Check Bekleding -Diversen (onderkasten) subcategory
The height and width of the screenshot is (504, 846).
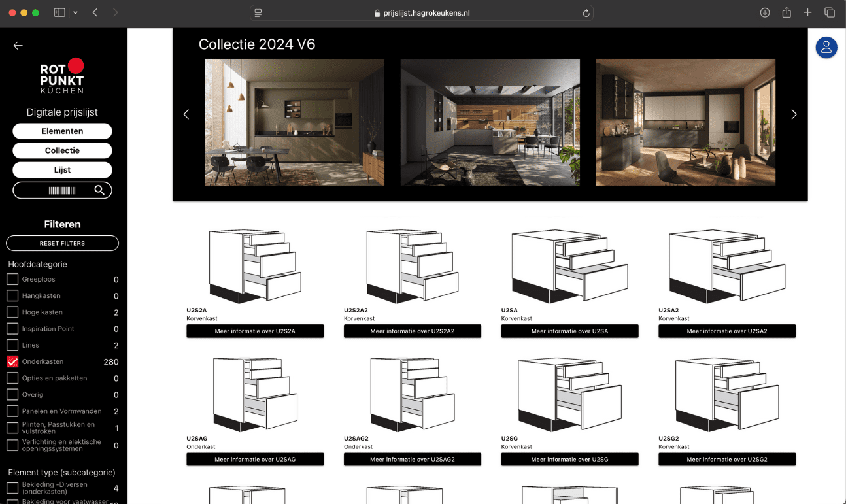(x=12, y=488)
